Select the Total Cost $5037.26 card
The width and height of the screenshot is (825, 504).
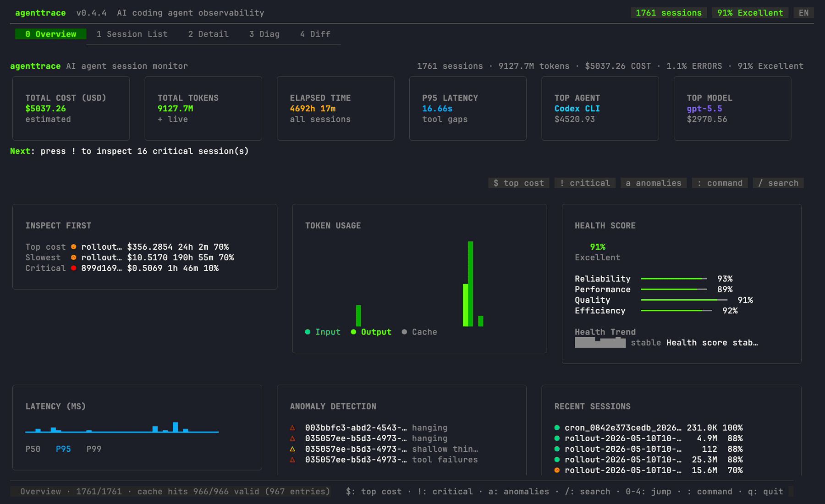point(71,108)
